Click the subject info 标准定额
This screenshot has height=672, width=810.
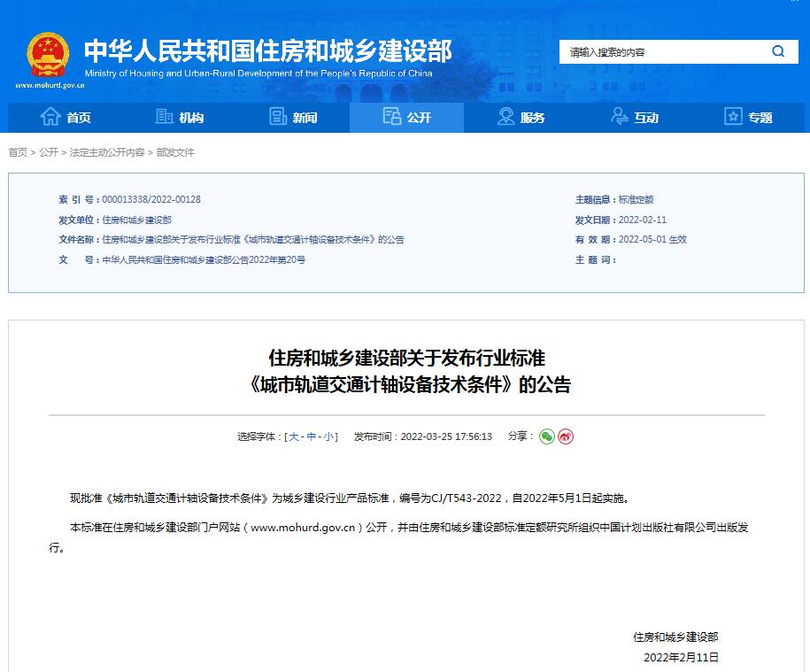point(636,200)
